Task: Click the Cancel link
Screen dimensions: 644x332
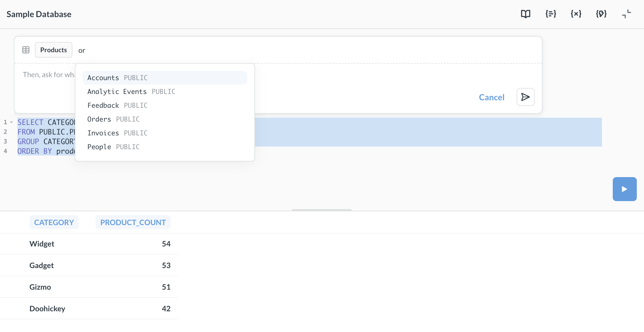Action: point(491,97)
